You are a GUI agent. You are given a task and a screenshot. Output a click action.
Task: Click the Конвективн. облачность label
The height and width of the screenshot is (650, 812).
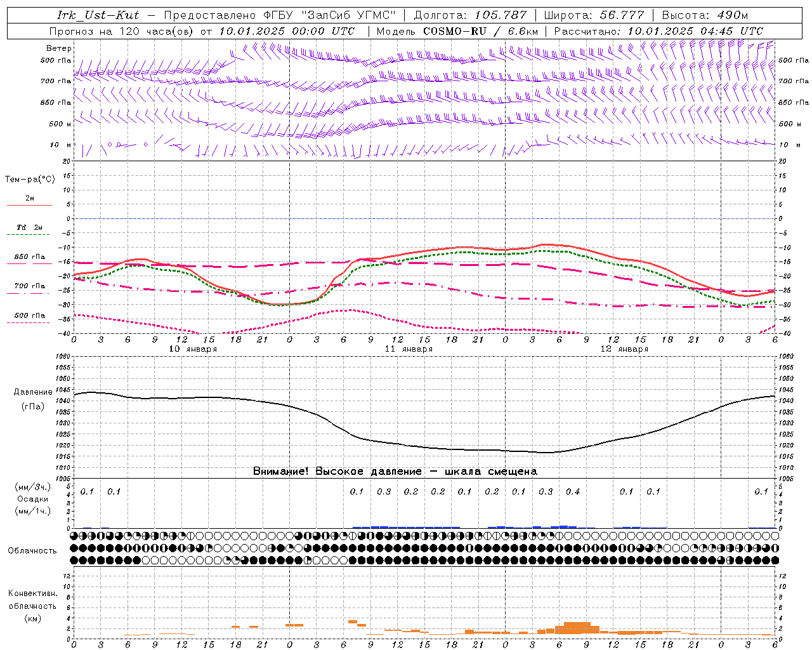(x=32, y=600)
